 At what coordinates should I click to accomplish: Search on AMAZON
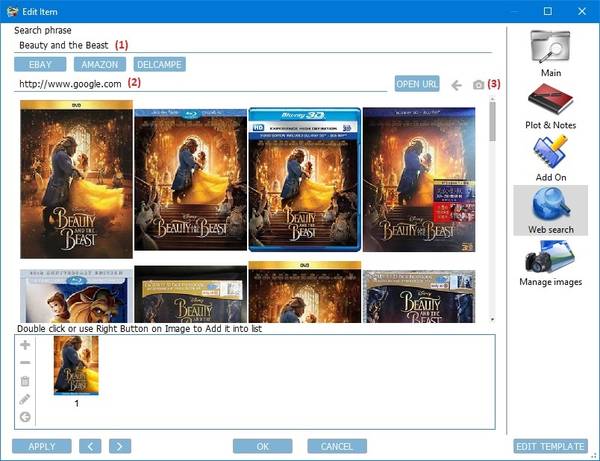coord(99,64)
